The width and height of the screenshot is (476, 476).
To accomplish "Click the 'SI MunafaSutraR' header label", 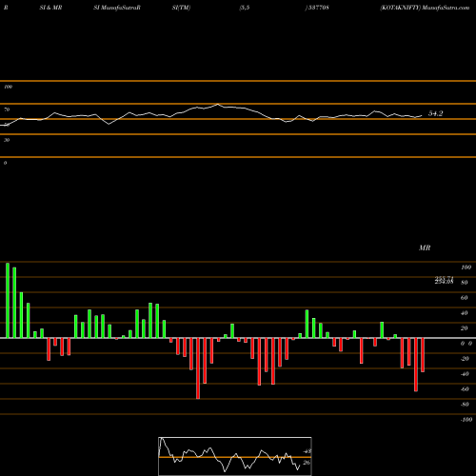I will tap(117, 8).
